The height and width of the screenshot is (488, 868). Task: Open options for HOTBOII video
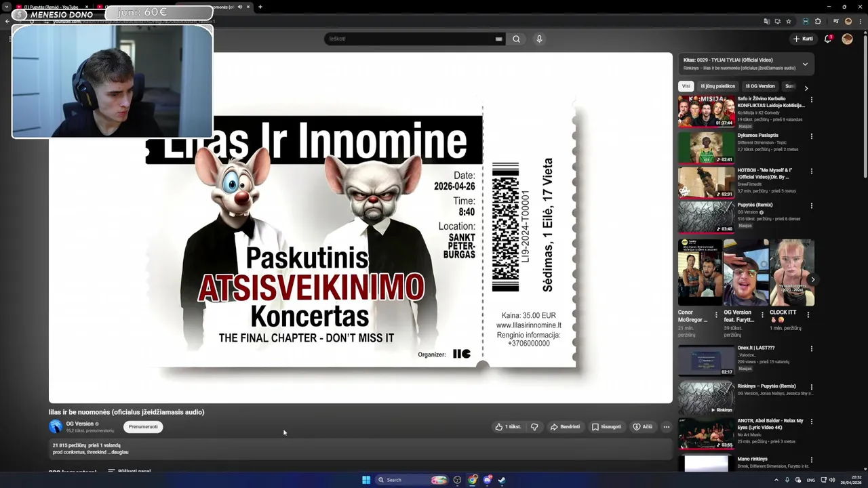click(x=811, y=171)
